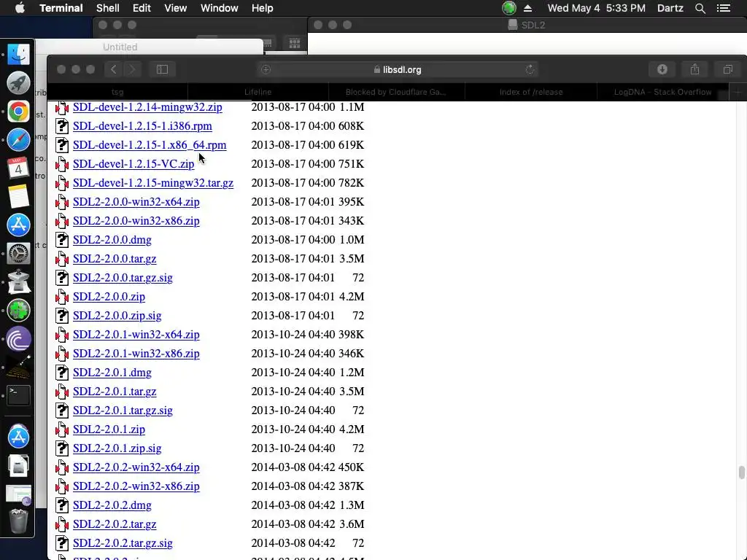Open Terminal icon in the Dock
The width and height of the screenshot is (747, 560).
coord(18,395)
